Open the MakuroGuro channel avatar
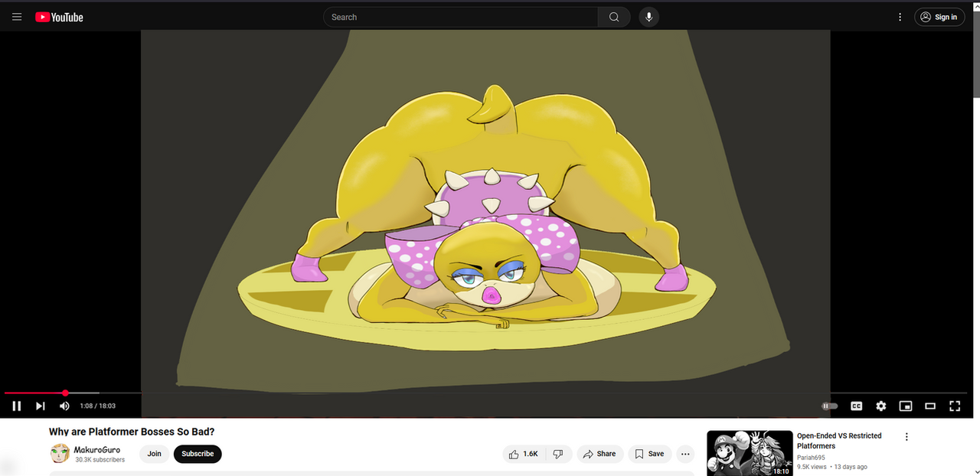980x476 pixels. coord(60,454)
